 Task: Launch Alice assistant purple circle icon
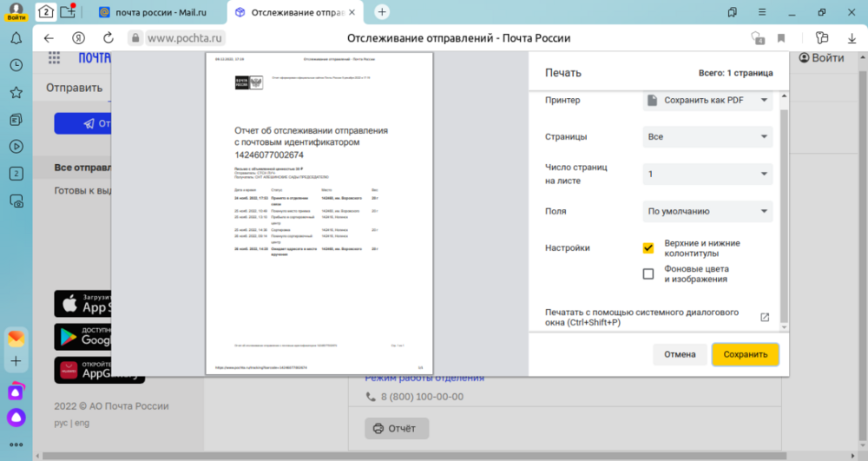pyautogui.click(x=16, y=418)
